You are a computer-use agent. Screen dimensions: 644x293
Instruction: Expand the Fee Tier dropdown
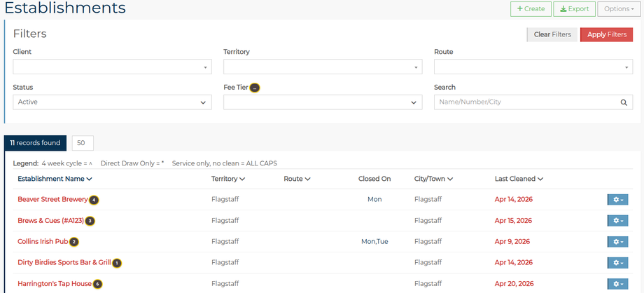point(323,102)
